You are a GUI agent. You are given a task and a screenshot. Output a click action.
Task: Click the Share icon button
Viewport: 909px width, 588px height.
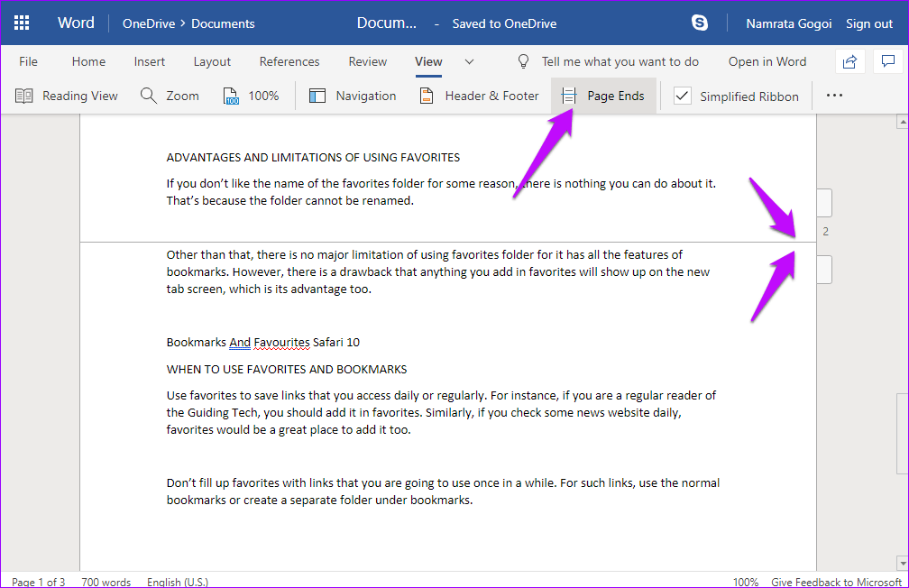pyautogui.click(x=849, y=61)
